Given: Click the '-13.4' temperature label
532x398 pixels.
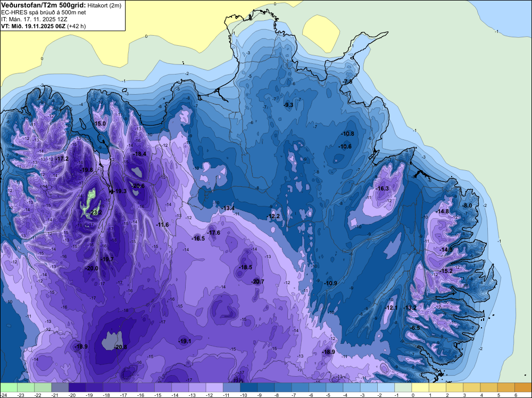Looking at the screenshot, I should (228, 208).
